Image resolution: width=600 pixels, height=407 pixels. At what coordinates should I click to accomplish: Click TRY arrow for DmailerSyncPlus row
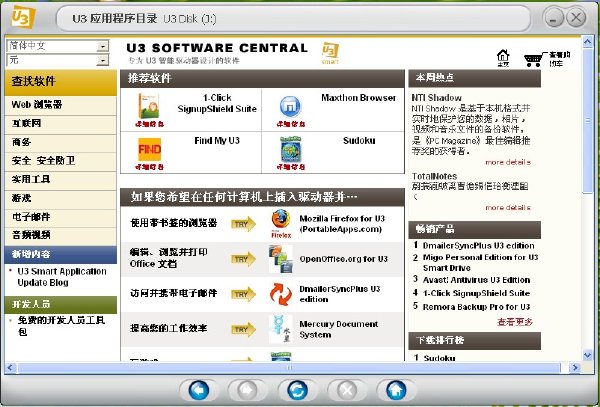click(x=243, y=295)
